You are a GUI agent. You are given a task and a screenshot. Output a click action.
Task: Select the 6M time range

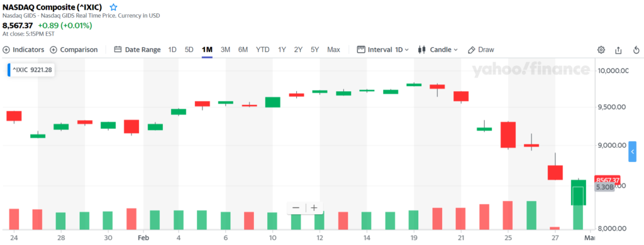[243, 50]
